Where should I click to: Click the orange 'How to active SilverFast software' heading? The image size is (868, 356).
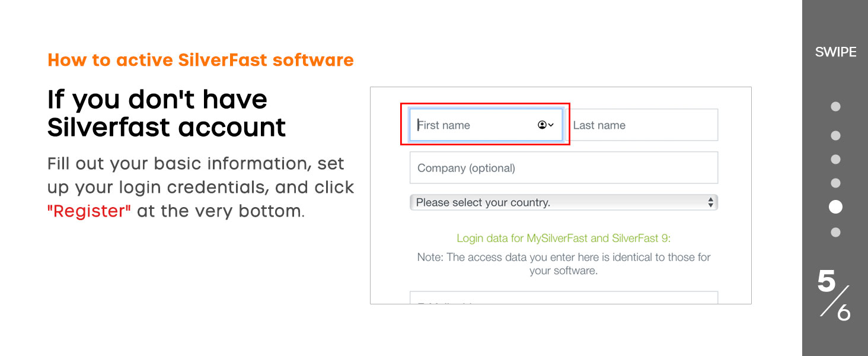pyautogui.click(x=200, y=60)
